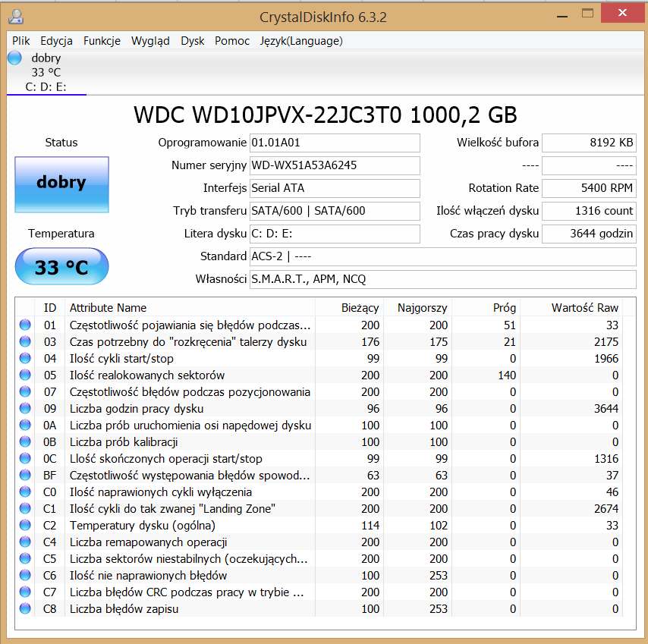This screenshot has height=644, width=648.
Task: Click the status orb for attribute 07
Action: (25, 391)
